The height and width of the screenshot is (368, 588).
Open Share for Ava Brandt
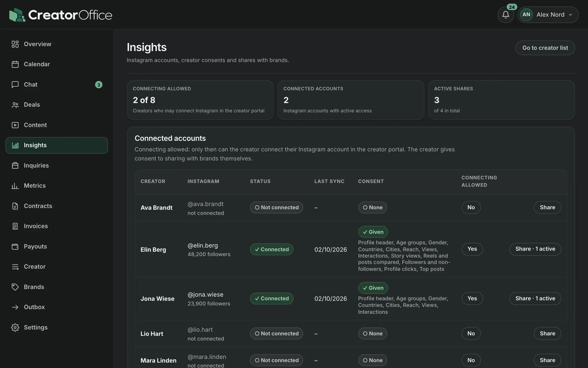click(x=547, y=208)
